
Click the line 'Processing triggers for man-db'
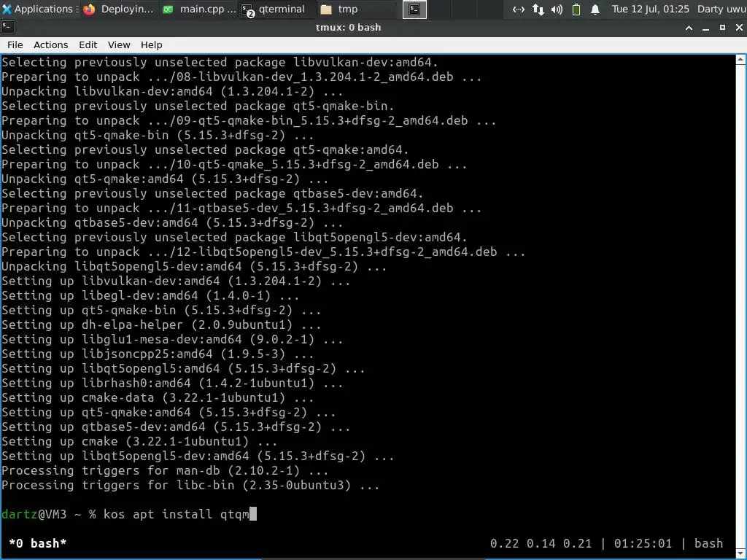tap(165, 470)
